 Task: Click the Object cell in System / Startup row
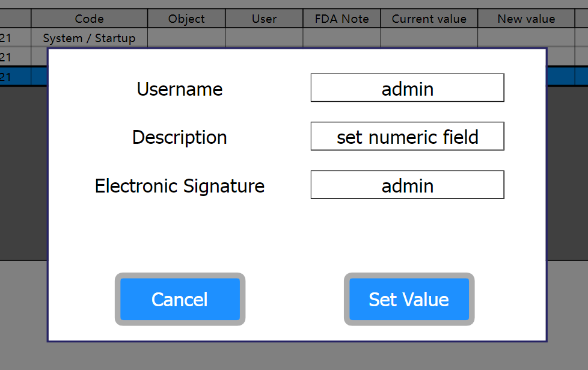186,38
